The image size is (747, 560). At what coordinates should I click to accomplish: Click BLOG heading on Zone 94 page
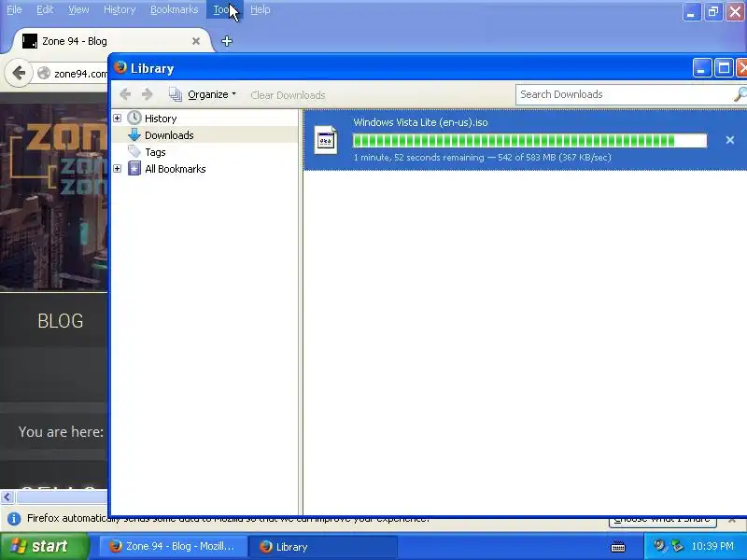point(61,321)
